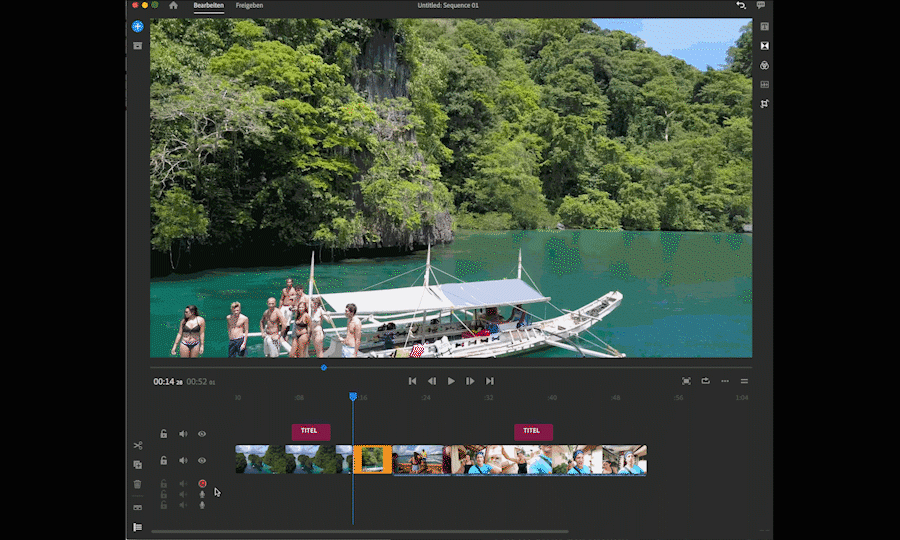The width and height of the screenshot is (900, 540).
Task: Expand the audio tracks view
Action: pyautogui.click(x=137, y=508)
